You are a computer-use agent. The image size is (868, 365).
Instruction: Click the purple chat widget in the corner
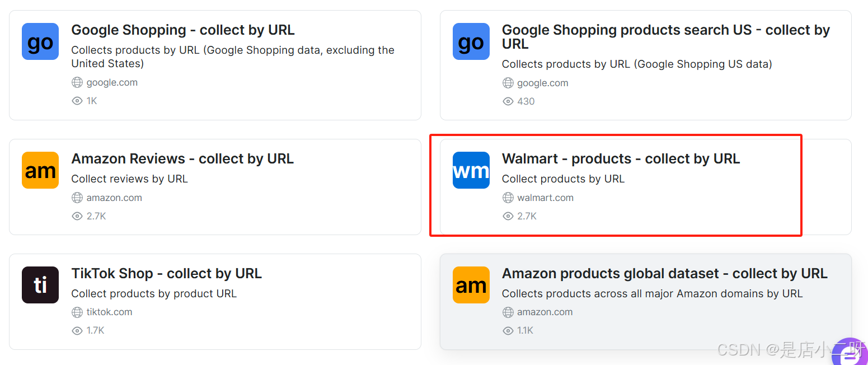(850, 353)
